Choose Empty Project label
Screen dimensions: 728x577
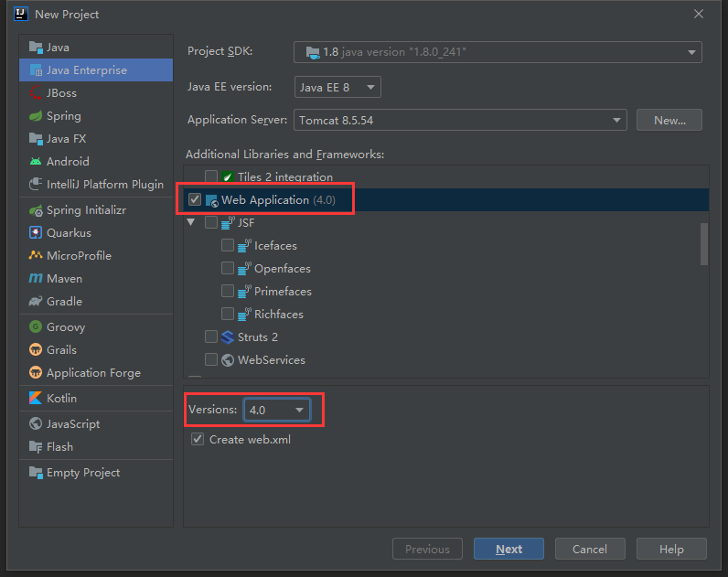click(x=83, y=473)
